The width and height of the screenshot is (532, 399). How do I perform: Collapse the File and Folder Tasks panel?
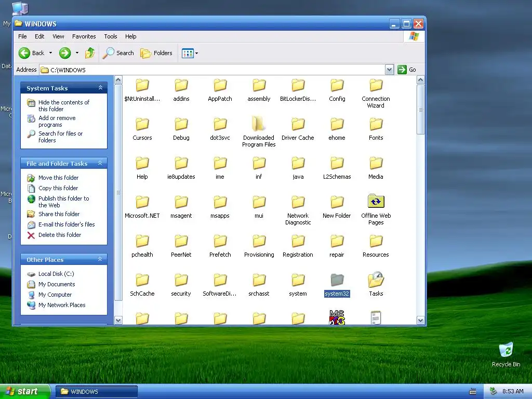point(100,163)
